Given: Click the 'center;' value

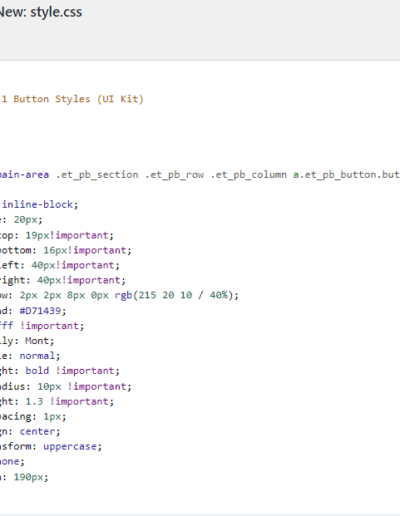Looking at the screenshot, I should pyautogui.click(x=40, y=431).
